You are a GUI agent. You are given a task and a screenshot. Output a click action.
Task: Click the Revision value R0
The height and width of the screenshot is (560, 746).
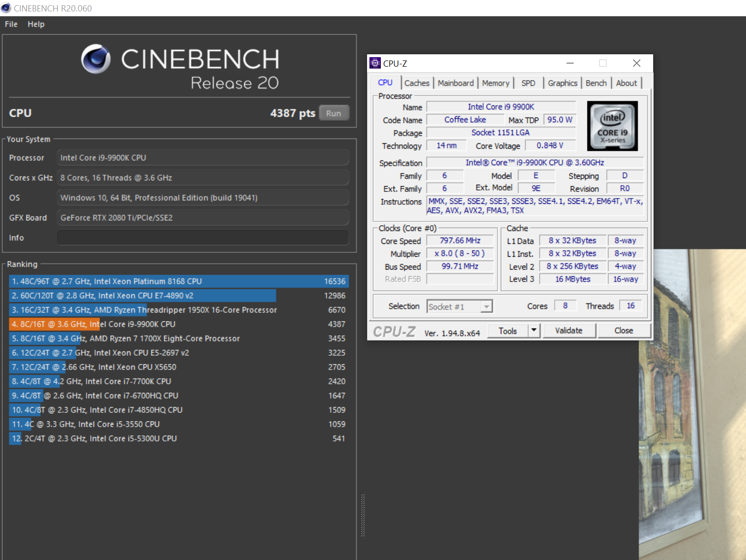tap(625, 189)
